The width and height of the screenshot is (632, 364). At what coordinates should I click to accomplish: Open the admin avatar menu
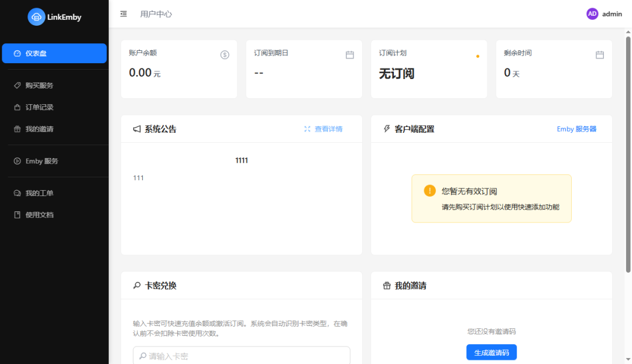coord(592,13)
